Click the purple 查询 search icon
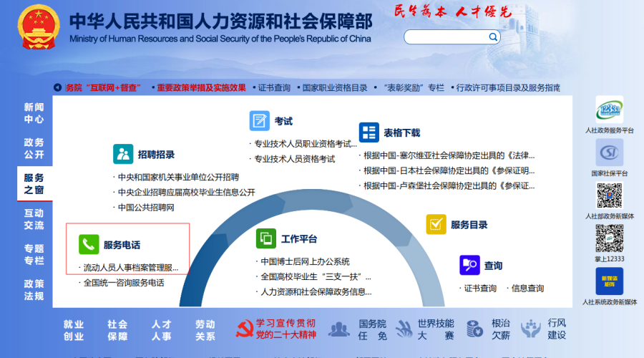This screenshot has width=644, height=358. pyautogui.click(x=469, y=265)
